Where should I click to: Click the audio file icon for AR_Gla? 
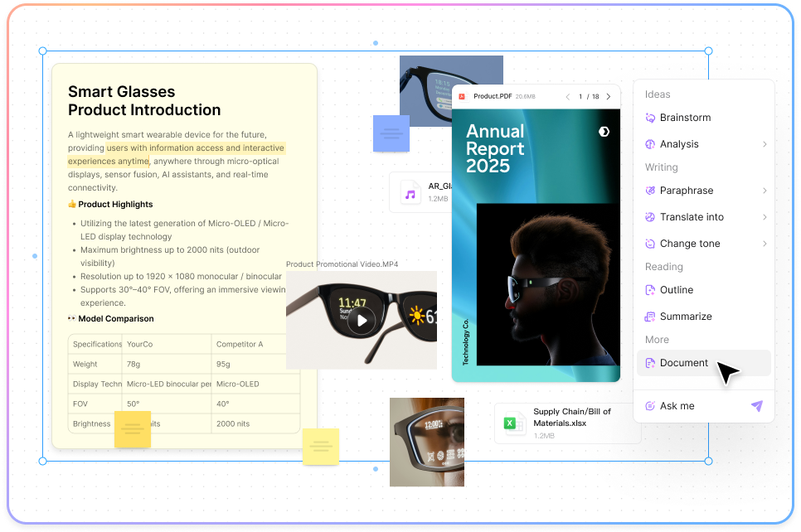point(410,193)
